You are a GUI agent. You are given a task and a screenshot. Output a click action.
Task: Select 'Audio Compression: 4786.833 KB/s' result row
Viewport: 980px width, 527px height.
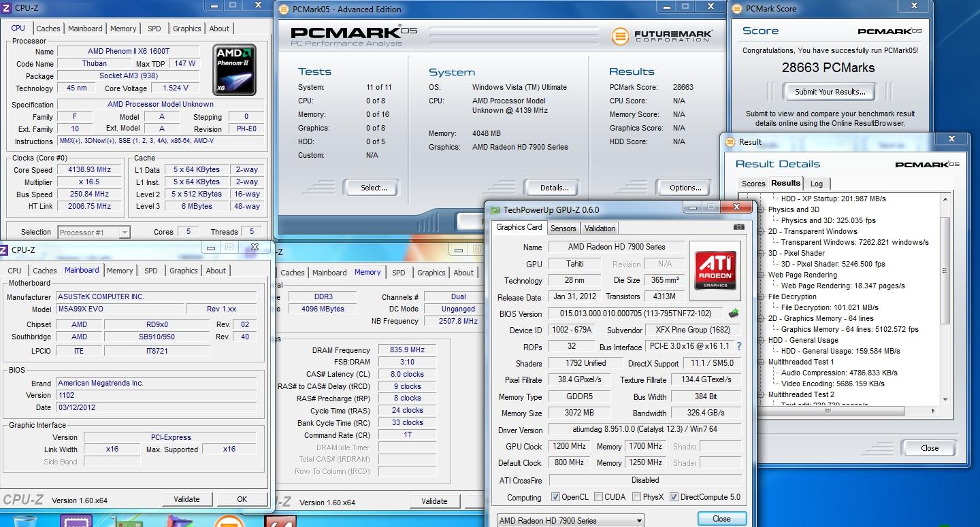[x=839, y=373]
